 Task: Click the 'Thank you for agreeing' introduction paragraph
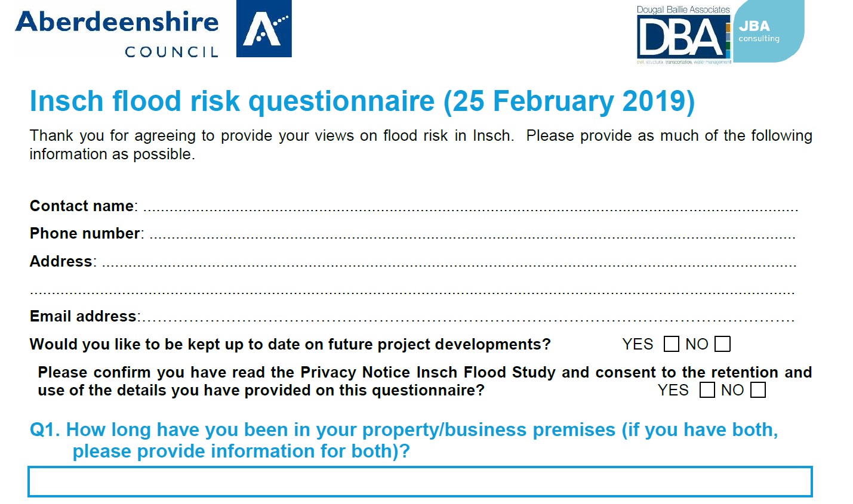(421, 145)
